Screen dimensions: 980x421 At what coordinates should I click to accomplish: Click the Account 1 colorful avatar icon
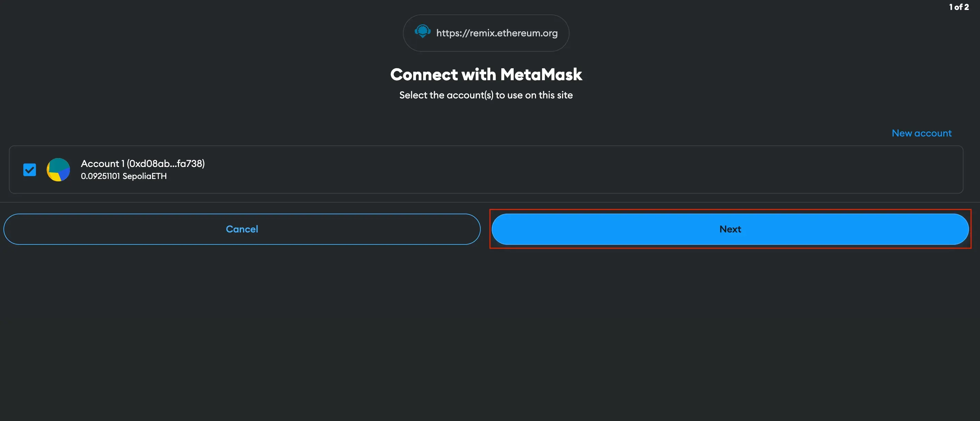(58, 170)
